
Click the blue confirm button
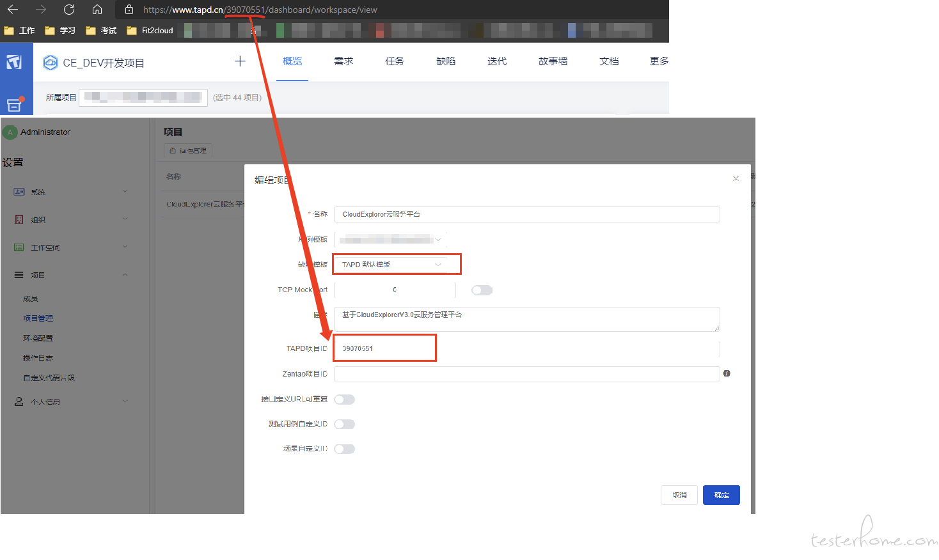(x=722, y=495)
